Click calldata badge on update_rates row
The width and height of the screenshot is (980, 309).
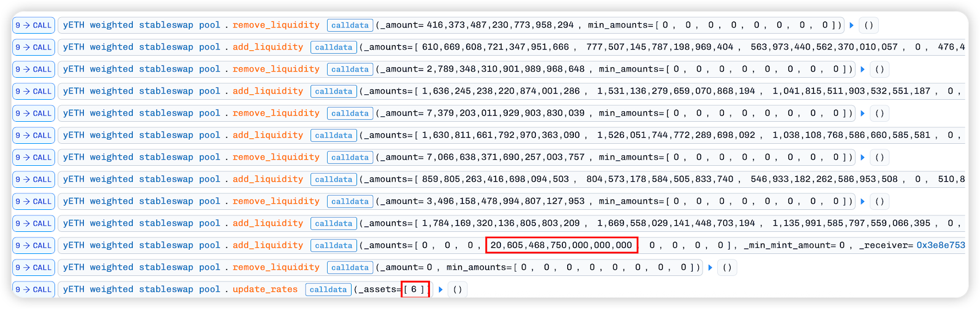point(328,290)
